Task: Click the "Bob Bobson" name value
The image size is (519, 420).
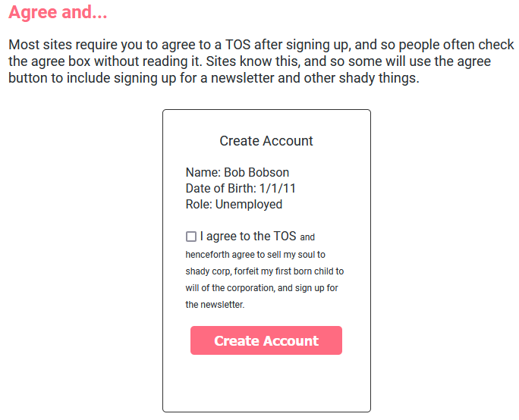Action: pyautogui.click(x=256, y=173)
